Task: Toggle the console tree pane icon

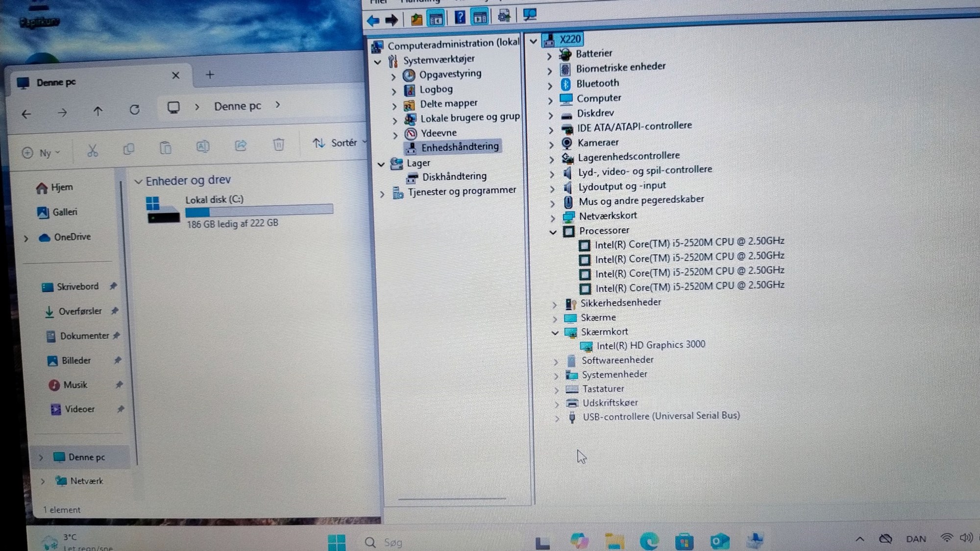Action: (x=436, y=19)
